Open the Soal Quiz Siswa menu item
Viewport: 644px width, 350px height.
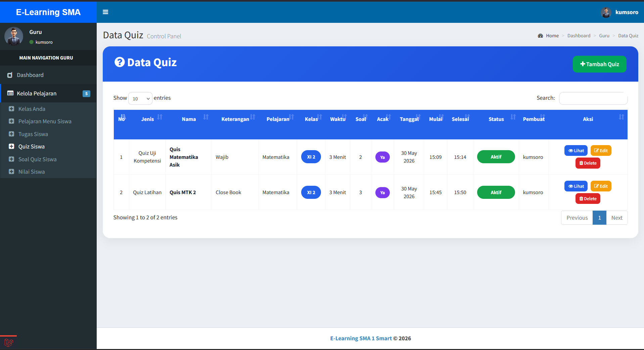[37, 159]
